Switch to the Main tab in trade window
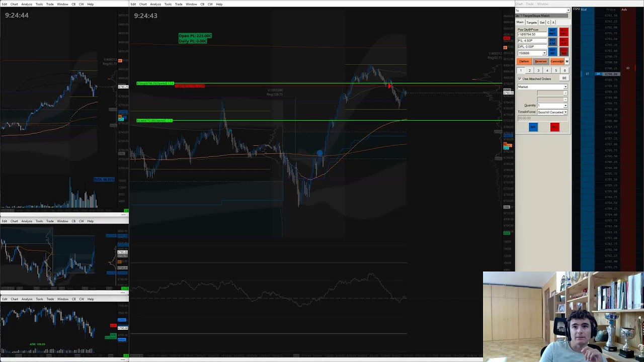This screenshot has height=362, width=644. 520,22
